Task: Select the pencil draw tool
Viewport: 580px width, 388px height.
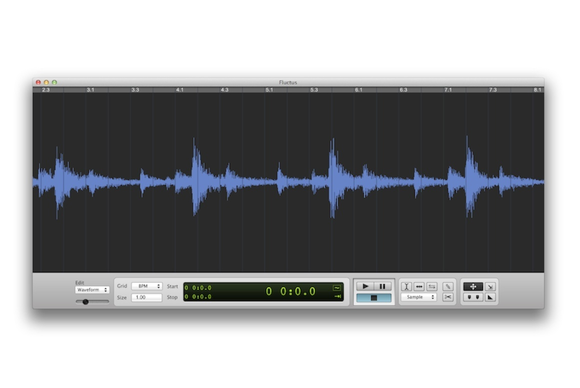Action: [448, 287]
